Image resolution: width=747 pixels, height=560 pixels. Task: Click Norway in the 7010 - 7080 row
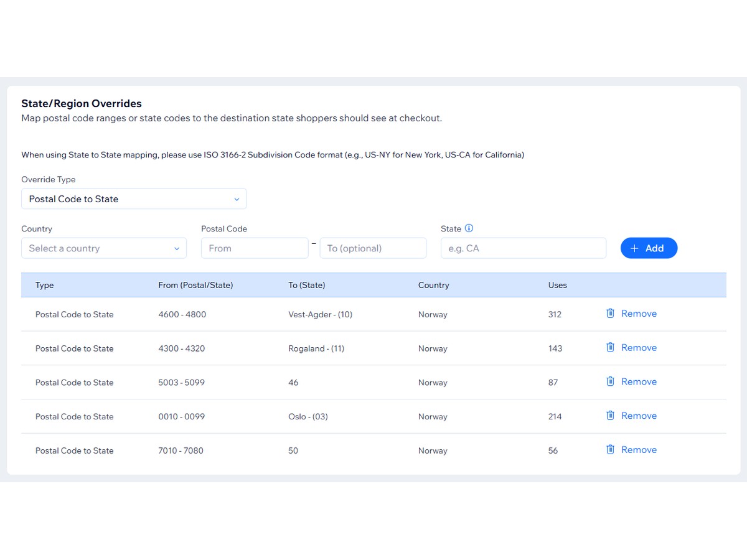(433, 450)
